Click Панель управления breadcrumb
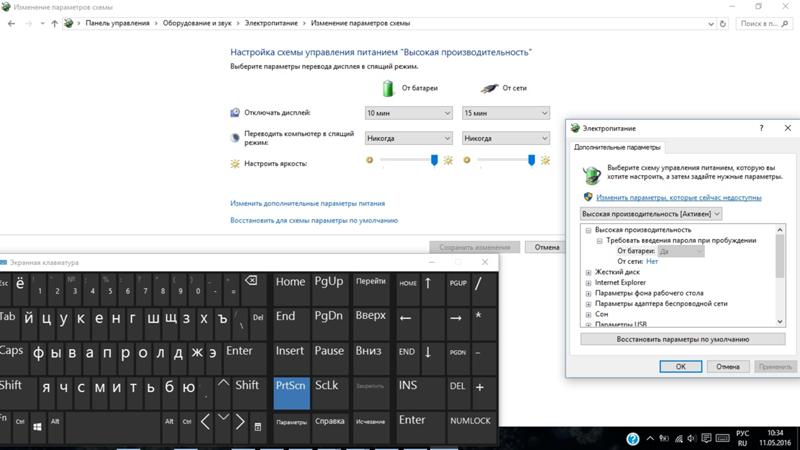The height and width of the screenshot is (450, 800). [x=117, y=23]
